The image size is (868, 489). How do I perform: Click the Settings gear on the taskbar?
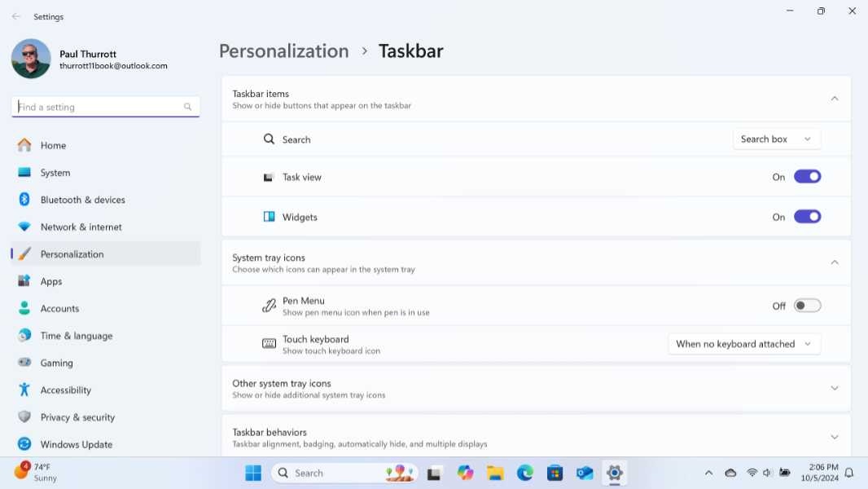click(615, 473)
